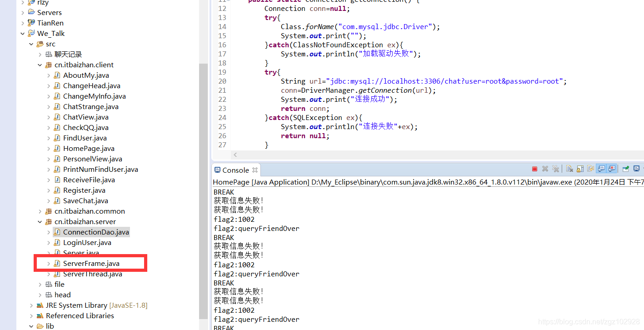The image size is (644, 330).
Task: Expand the cn.itbaizhan.common package
Action: click(40, 211)
